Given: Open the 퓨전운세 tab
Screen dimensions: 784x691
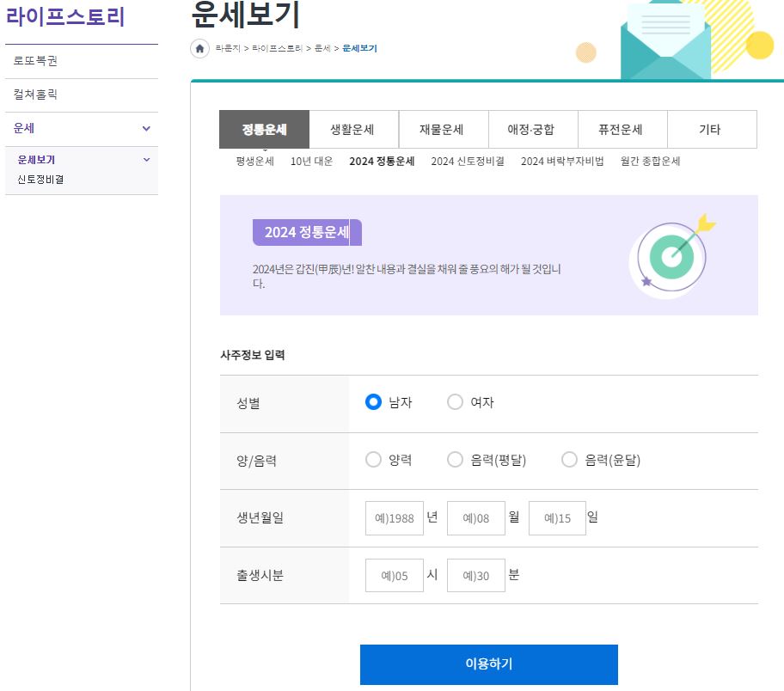Looking at the screenshot, I should [620, 129].
